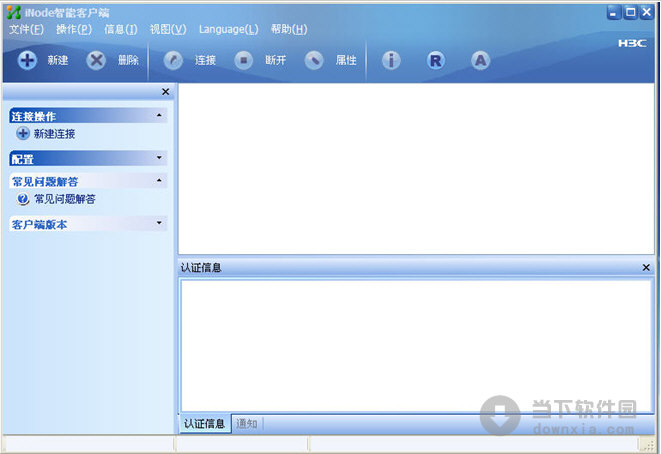Close the 认证信息 panel
This screenshot has width=661, height=454.
pos(646,267)
